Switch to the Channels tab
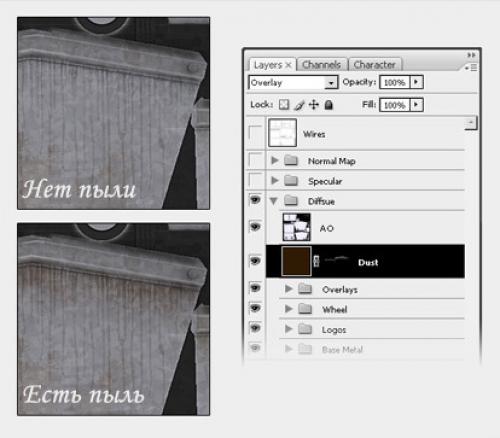 tap(321, 65)
